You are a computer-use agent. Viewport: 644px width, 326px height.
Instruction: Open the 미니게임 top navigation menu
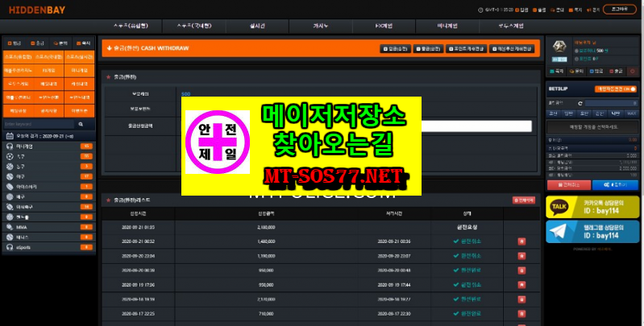[447, 26]
